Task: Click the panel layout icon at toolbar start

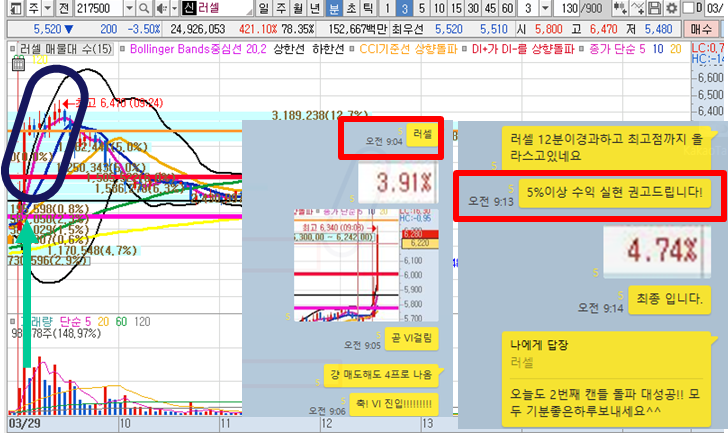Action: tap(16, 8)
